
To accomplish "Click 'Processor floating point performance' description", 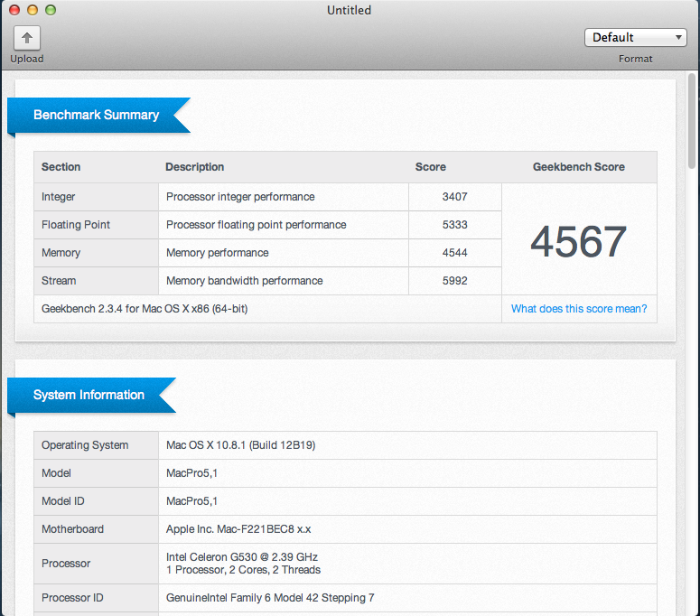I will pyautogui.click(x=256, y=225).
